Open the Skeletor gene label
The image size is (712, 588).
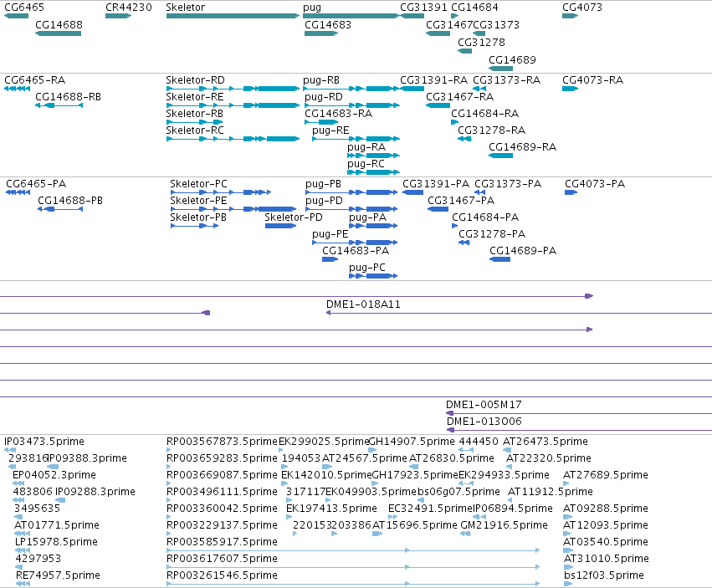(x=185, y=8)
